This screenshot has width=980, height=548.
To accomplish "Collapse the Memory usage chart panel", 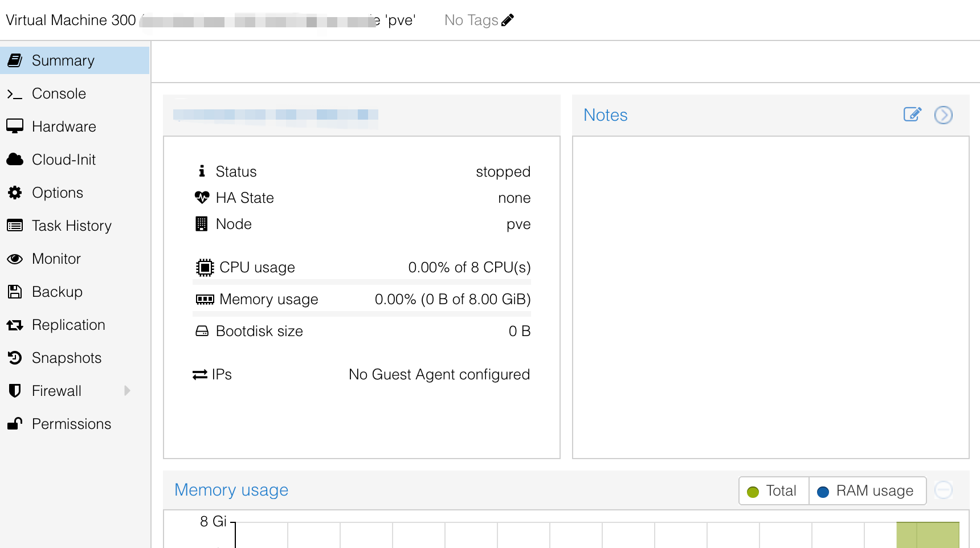I will 943,490.
